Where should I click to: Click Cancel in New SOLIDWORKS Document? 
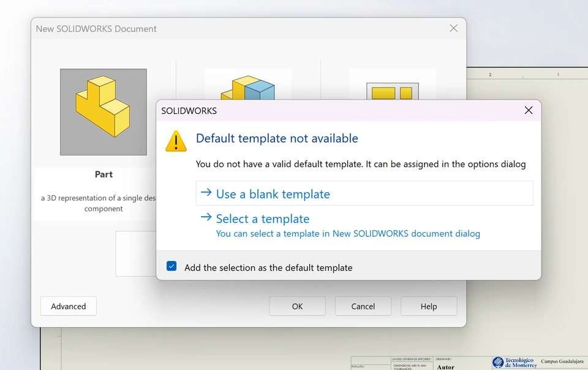pos(363,306)
